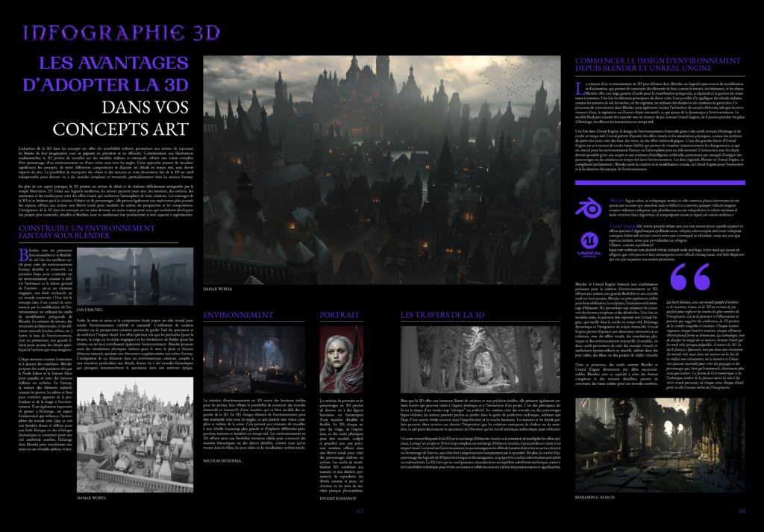
Task: Click page number 07
Action: pos(360,511)
